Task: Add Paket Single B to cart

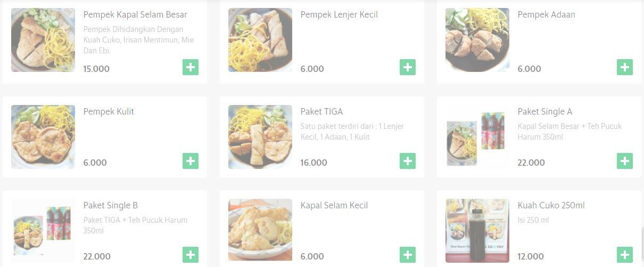Action: pyautogui.click(x=191, y=255)
